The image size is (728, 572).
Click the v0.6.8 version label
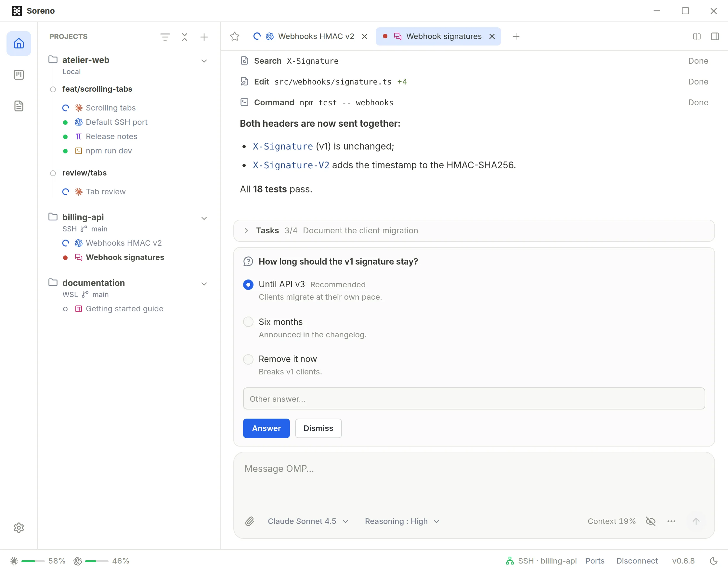(x=683, y=561)
